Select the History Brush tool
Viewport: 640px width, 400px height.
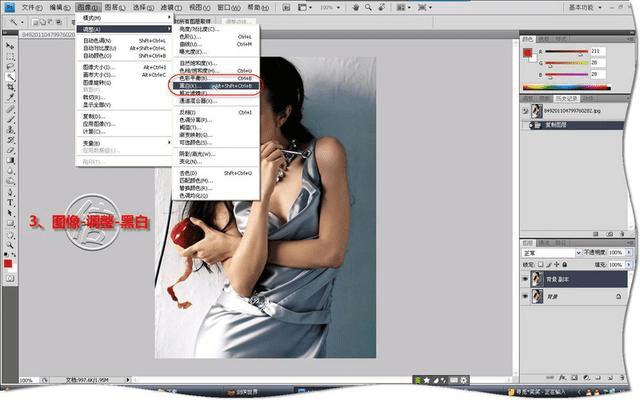(x=10, y=140)
